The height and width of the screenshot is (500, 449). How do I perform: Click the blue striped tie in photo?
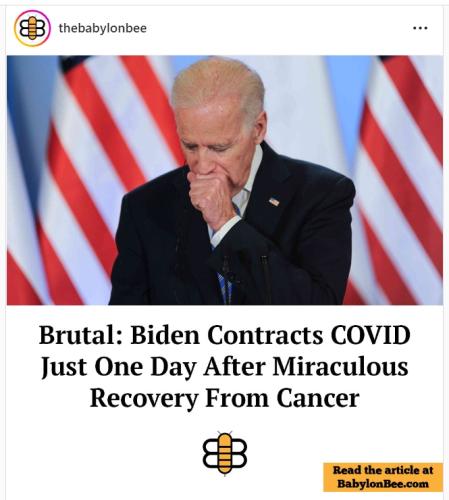pos(224,287)
